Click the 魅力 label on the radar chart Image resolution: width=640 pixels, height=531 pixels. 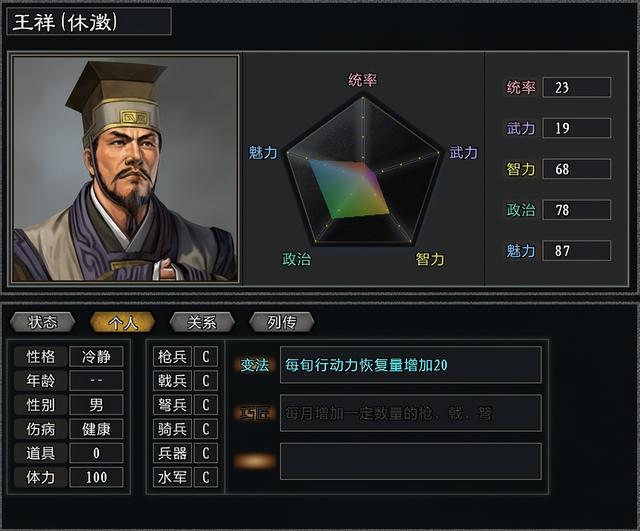[x=263, y=152]
